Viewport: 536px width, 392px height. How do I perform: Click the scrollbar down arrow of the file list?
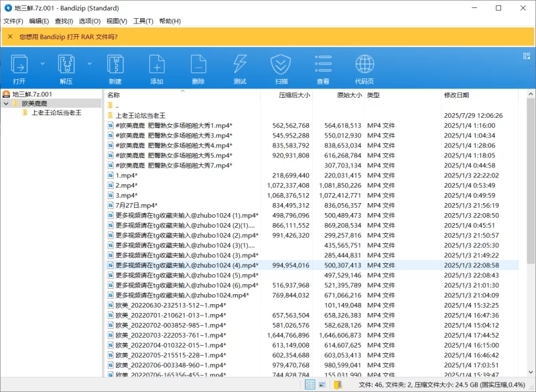click(x=531, y=372)
